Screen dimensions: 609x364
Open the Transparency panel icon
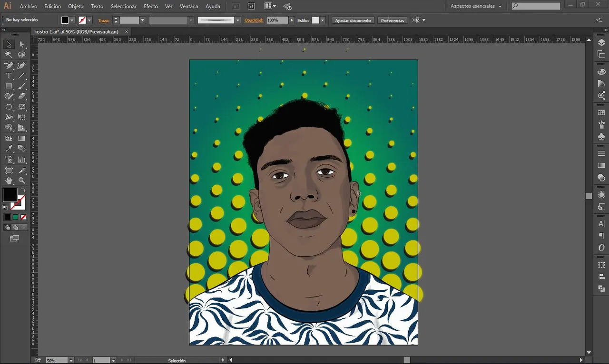(601, 178)
